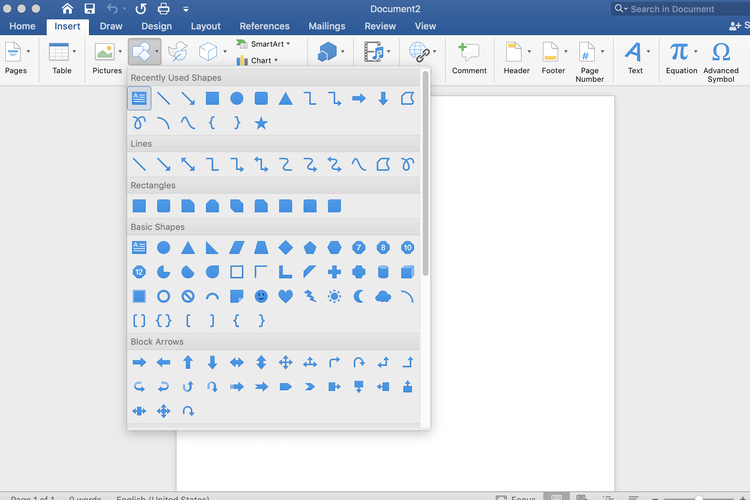Click the Redo arrow icon in the title bar
750x500 pixels.
[x=141, y=9]
